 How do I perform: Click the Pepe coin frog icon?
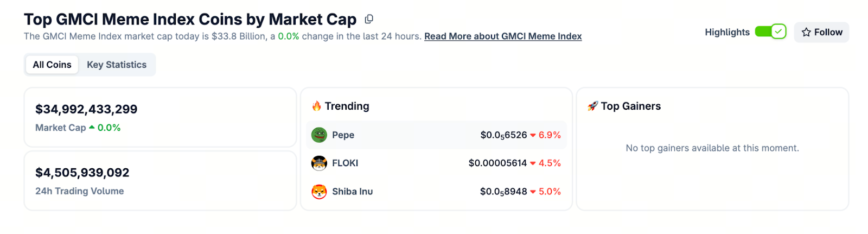pyautogui.click(x=319, y=135)
